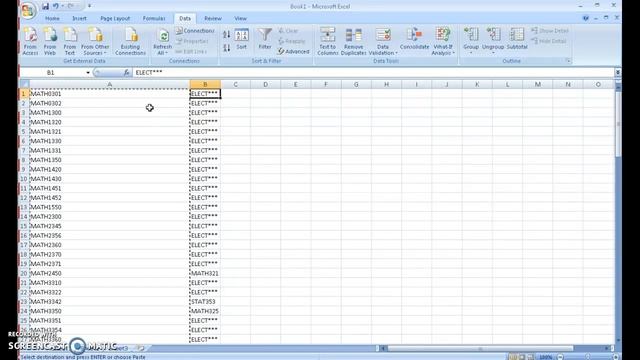The width and height of the screenshot is (640, 360).
Task: Click the formula bar showing ELECT***
Action: click(x=373, y=73)
